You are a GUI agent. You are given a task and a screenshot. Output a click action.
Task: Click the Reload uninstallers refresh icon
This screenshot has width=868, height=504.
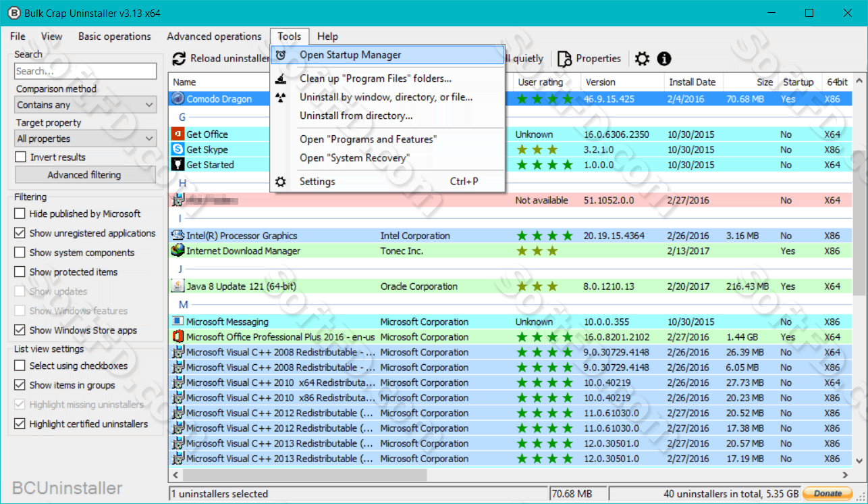coord(179,59)
